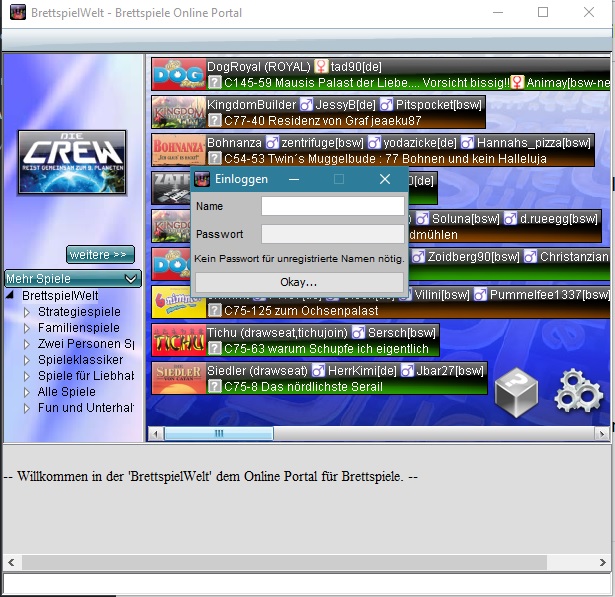Select Familienspiele tree label
The width and height of the screenshot is (615, 597).
click(79, 328)
